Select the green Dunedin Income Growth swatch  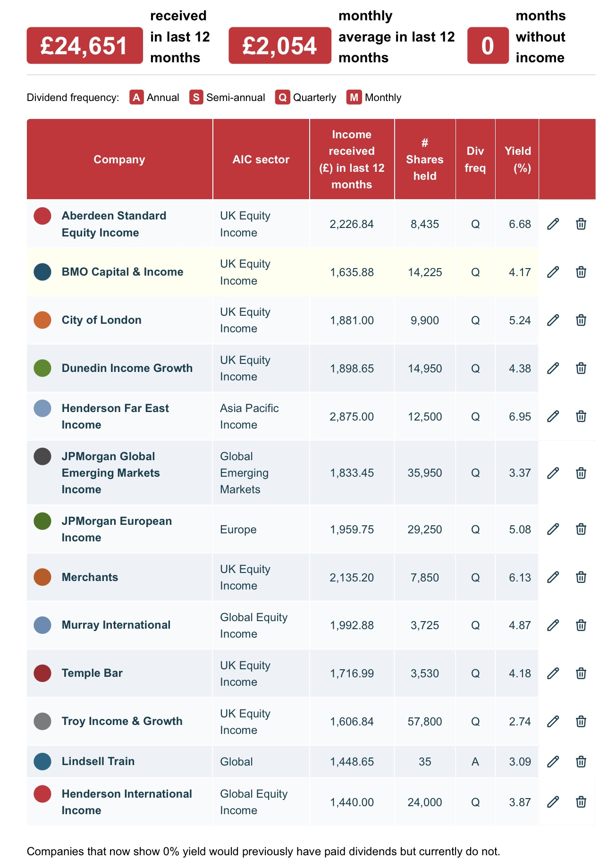(x=42, y=368)
